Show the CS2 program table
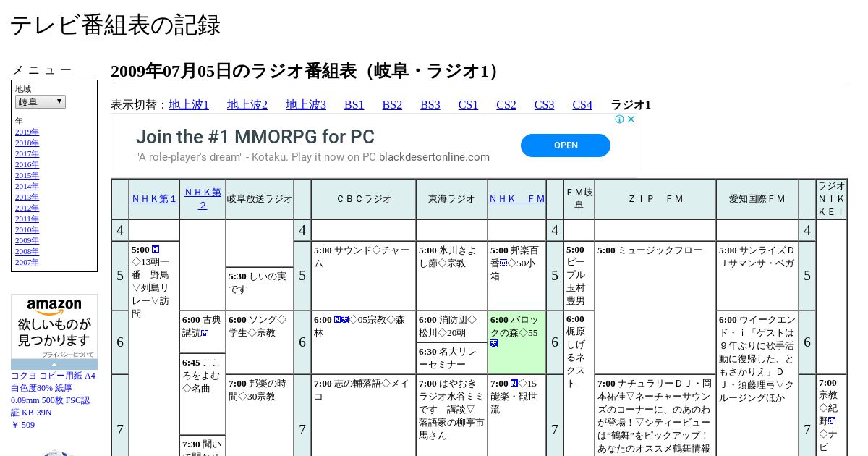Screen dimensions: 868x456 point(506,105)
